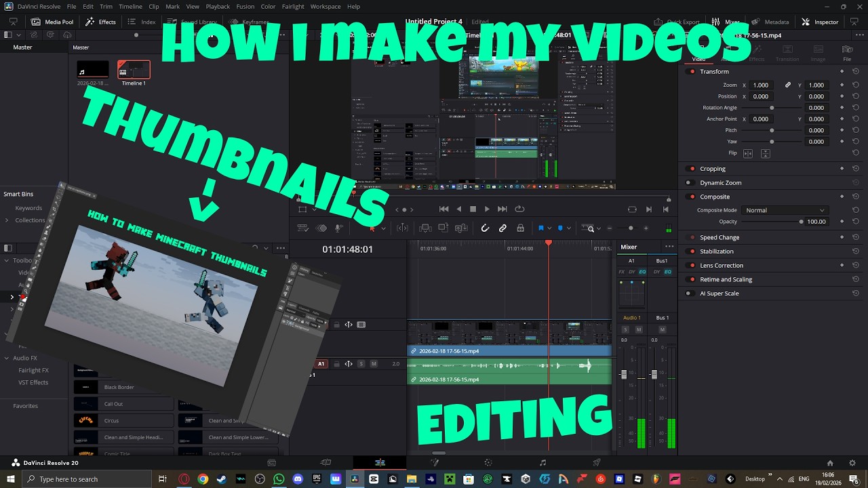Click the home project manager icon
Viewport: 868px width, 488px height.
(x=830, y=463)
